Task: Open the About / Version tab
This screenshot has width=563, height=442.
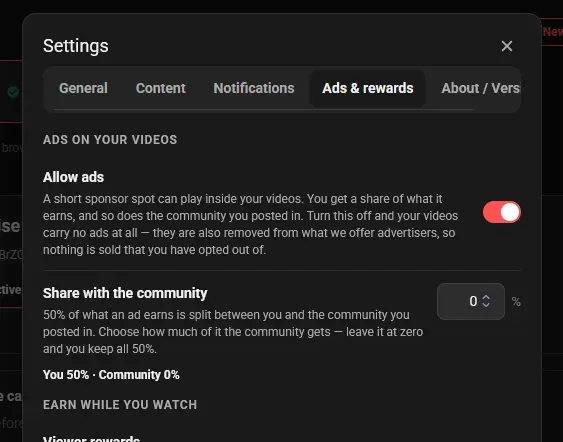Action: (x=481, y=88)
